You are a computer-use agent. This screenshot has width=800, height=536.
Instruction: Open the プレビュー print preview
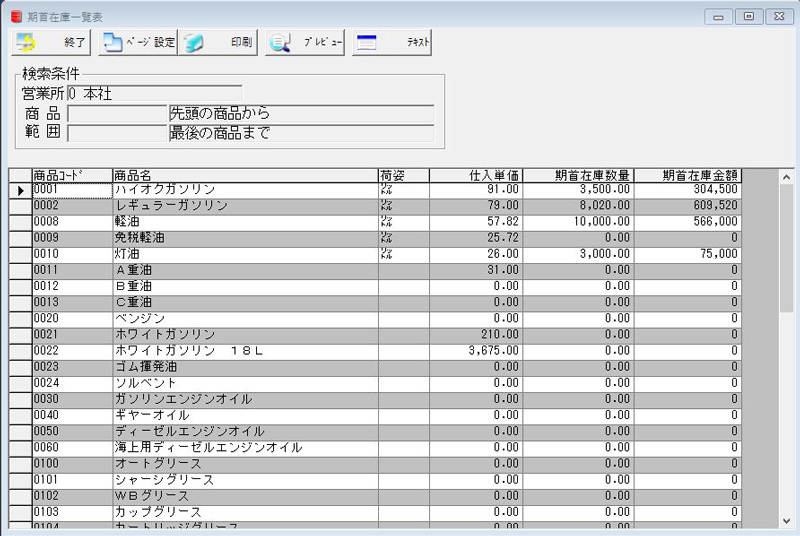[x=305, y=43]
